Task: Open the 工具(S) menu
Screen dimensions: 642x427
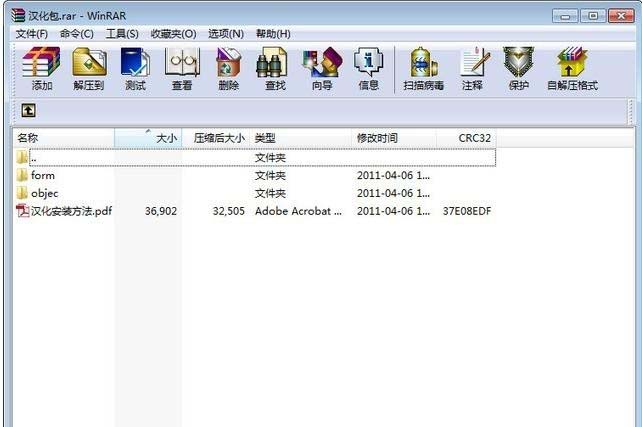Action: [122, 34]
